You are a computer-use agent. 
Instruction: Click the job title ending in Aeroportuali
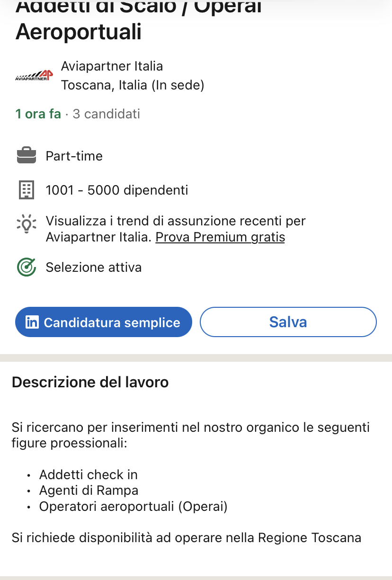[x=79, y=32]
